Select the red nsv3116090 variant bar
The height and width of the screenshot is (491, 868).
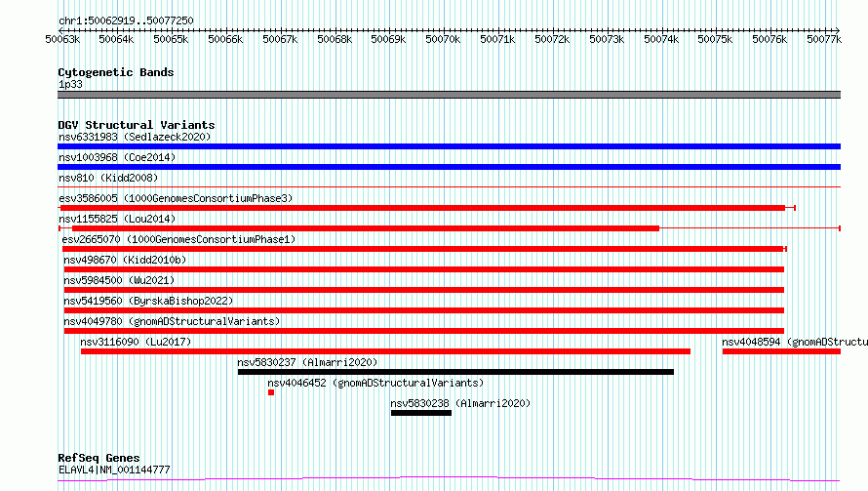(385, 351)
